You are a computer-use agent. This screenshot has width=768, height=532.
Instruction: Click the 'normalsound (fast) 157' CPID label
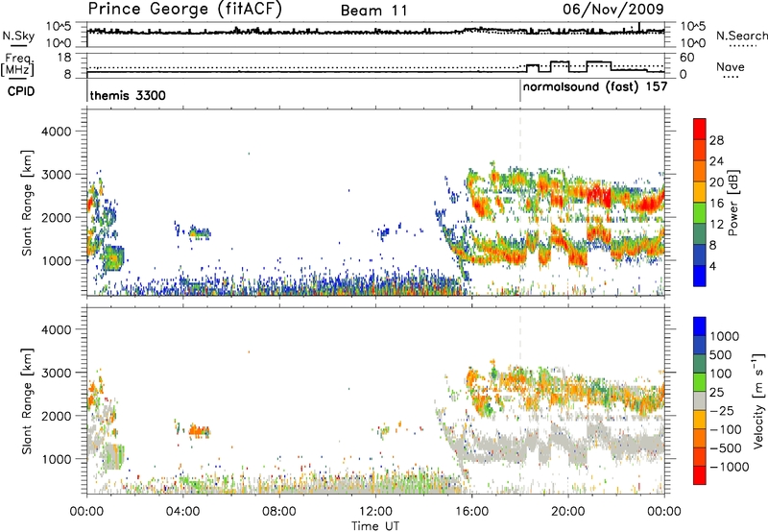coord(595,87)
